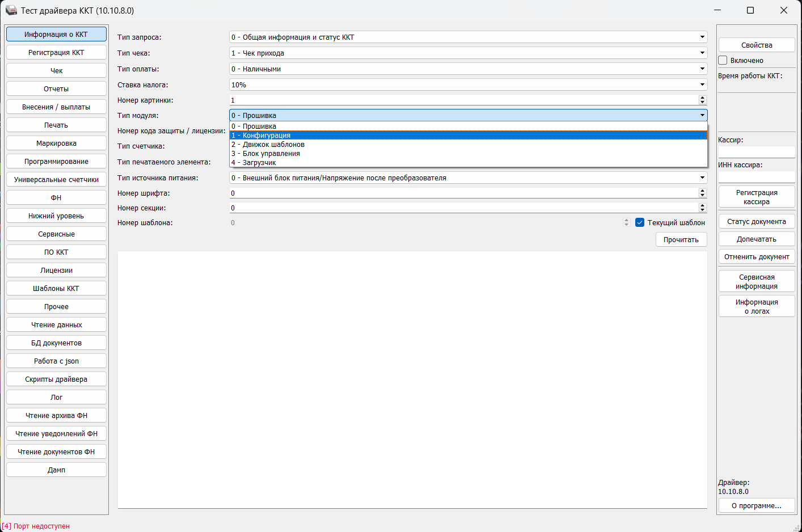
Task: Open the Лог section
Action: tap(56, 397)
